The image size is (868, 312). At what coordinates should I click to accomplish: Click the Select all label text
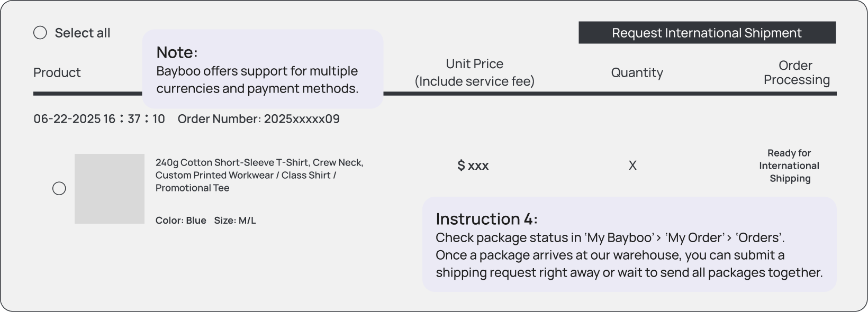click(x=83, y=33)
